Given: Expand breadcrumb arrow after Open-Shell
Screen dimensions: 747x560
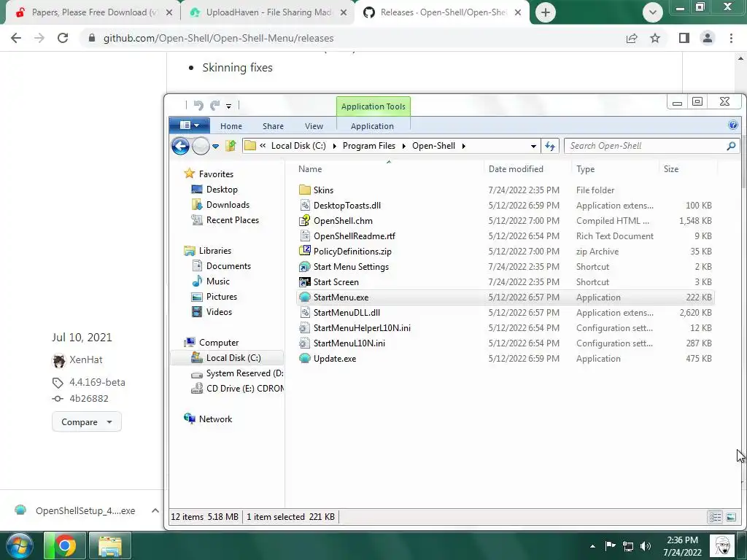Looking at the screenshot, I should tap(463, 146).
